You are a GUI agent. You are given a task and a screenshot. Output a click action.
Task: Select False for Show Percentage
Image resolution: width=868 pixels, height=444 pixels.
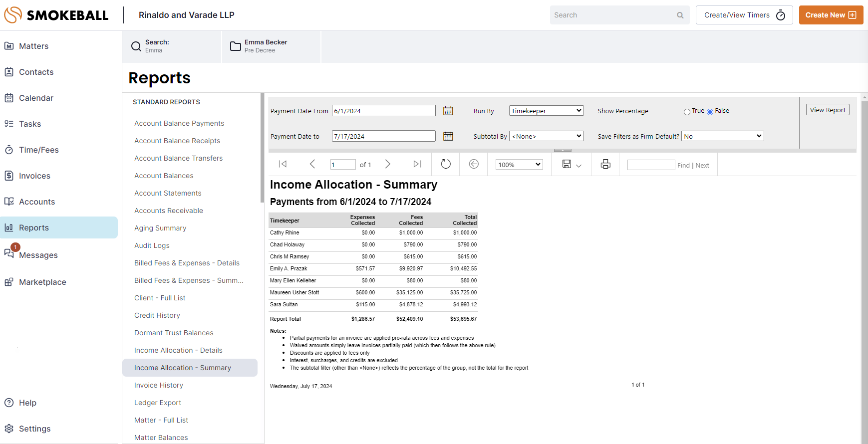(710, 112)
